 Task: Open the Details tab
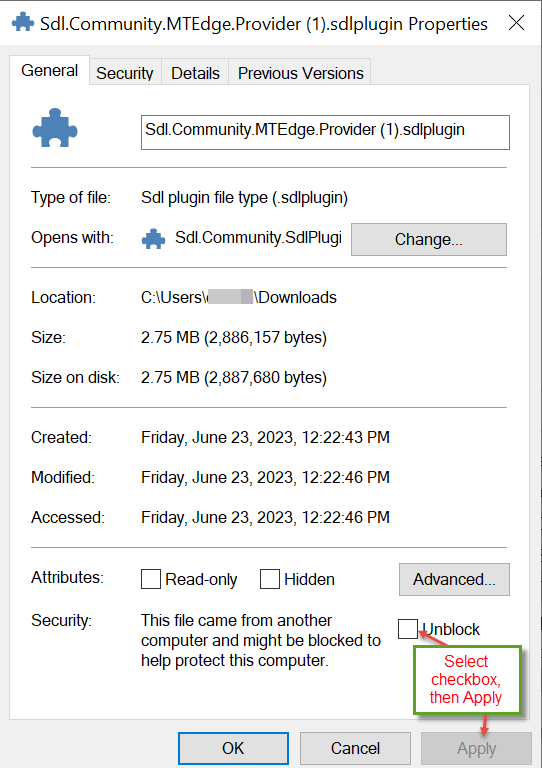pyautogui.click(x=195, y=73)
